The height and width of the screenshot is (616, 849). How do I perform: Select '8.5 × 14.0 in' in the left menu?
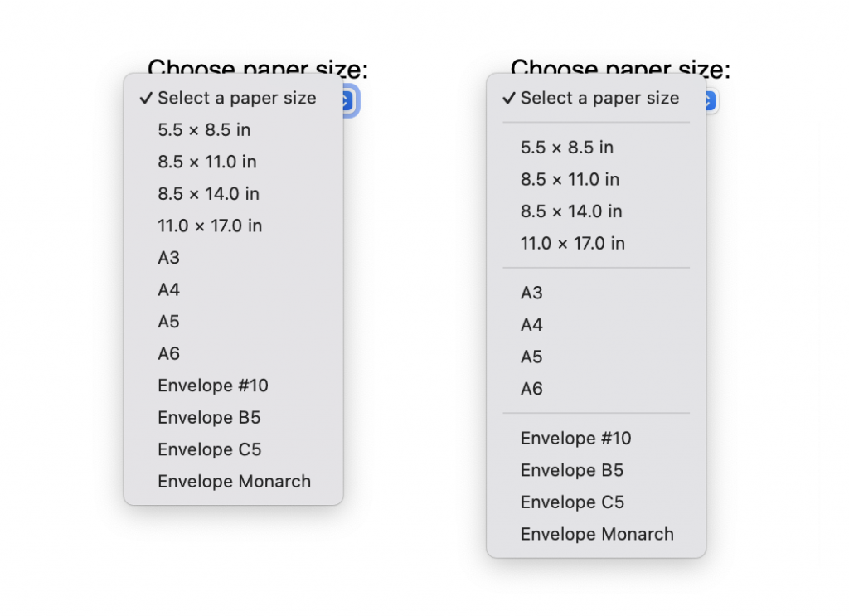207,194
